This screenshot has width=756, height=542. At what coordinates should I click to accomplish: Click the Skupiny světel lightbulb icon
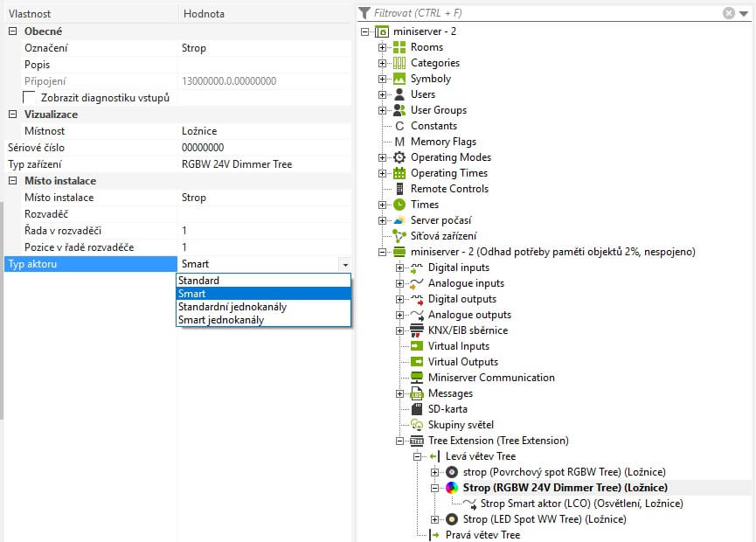pyautogui.click(x=417, y=425)
